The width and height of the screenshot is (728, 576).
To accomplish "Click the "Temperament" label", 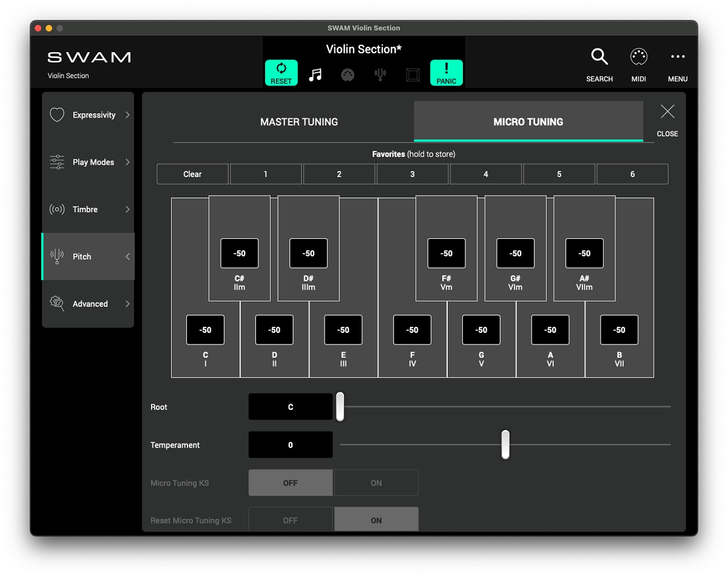I will [175, 445].
